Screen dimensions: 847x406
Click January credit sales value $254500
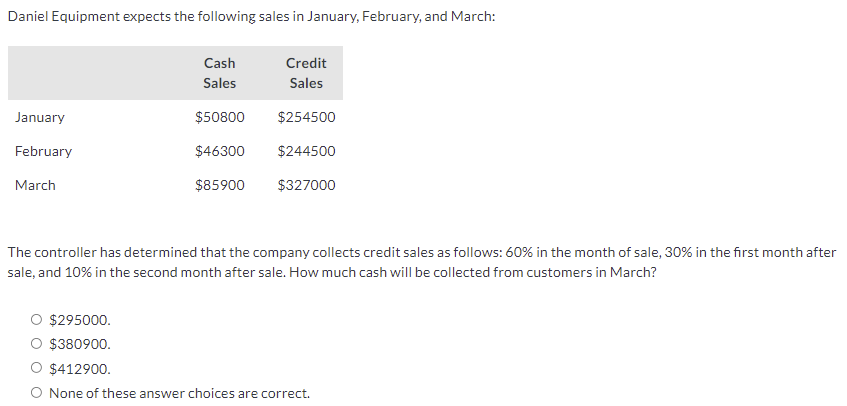[306, 117]
